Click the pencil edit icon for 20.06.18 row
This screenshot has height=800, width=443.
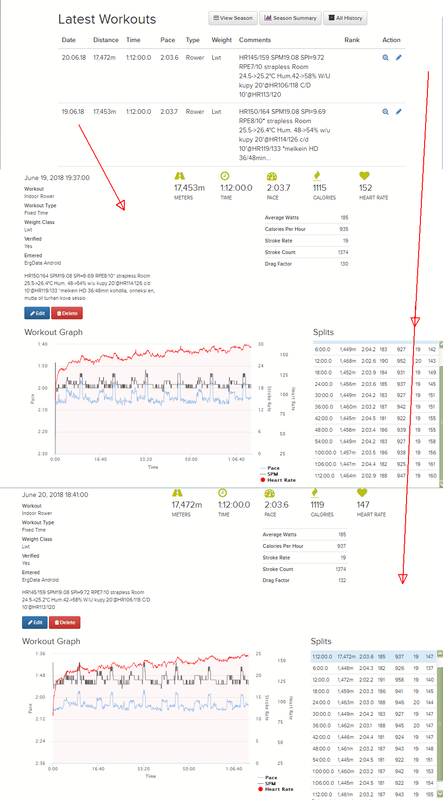[399, 58]
